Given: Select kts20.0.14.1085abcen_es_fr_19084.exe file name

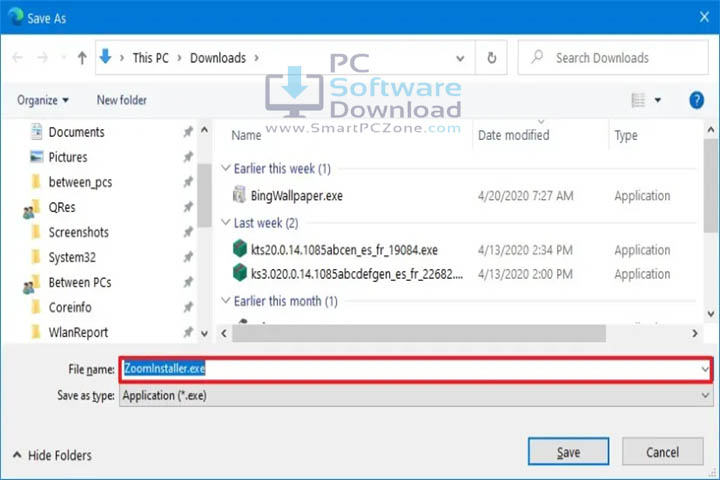Looking at the screenshot, I should click(344, 249).
